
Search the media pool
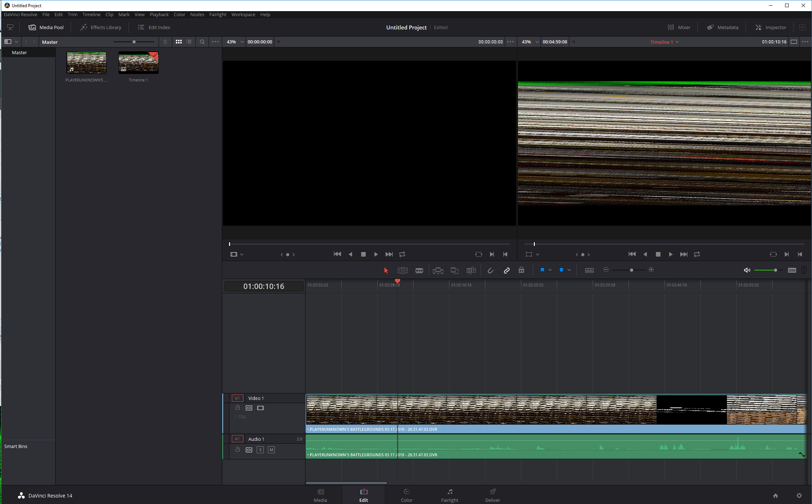pyautogui.click(x=202, y=42)
